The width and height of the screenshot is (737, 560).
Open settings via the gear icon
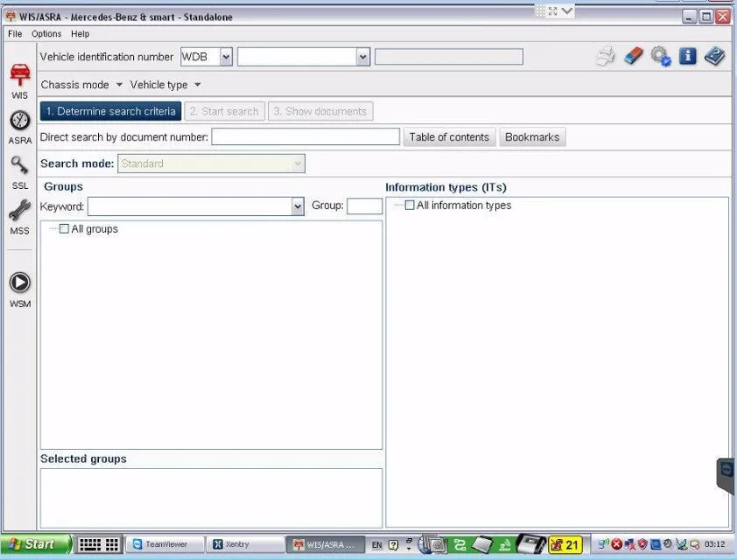(661, 56)
